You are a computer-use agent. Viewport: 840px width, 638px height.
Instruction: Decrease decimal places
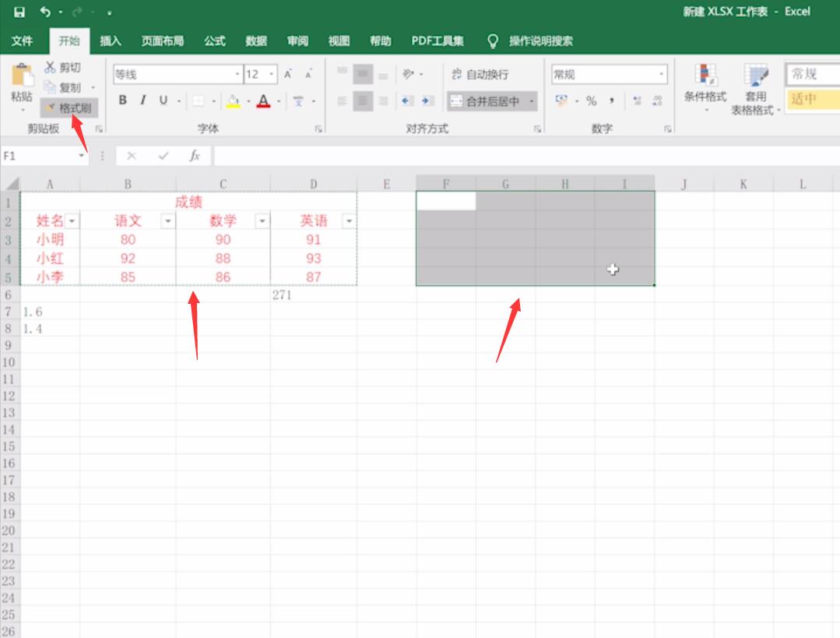click(658, 100)
